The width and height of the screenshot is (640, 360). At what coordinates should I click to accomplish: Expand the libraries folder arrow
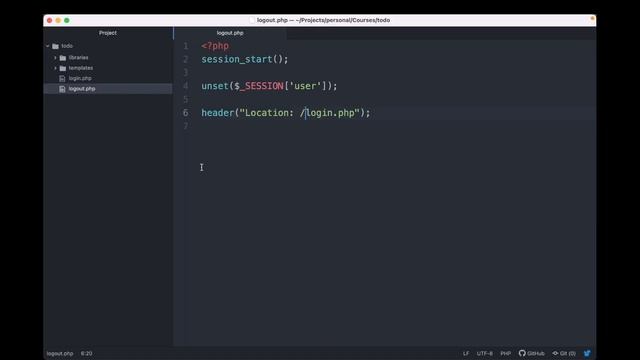pyautogui.click(x=56, y=58)
